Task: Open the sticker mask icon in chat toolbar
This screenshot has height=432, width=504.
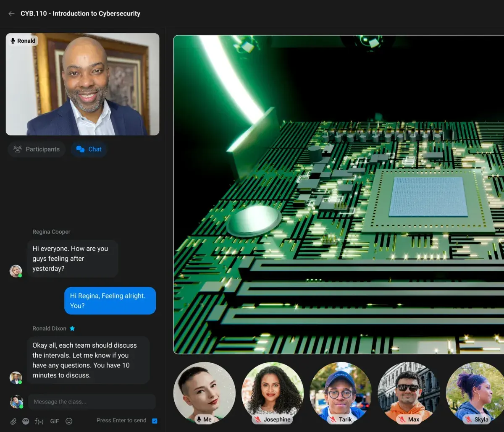Action: point(26,421)
